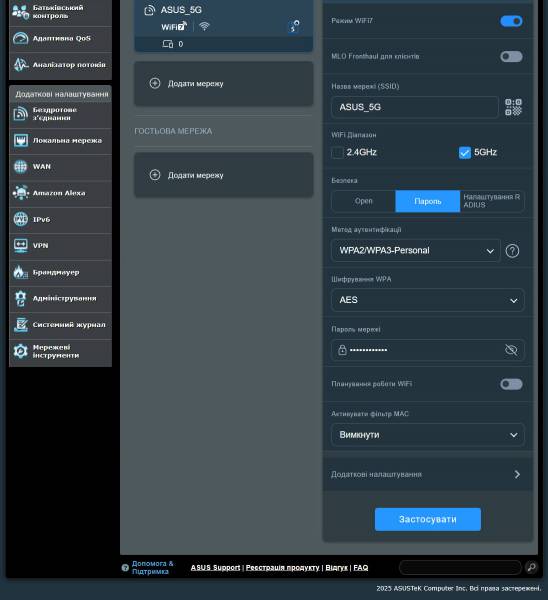Click the Network Tools gear icon
The height and width of the screenshot is (600, 548).
tap(21, 351)
